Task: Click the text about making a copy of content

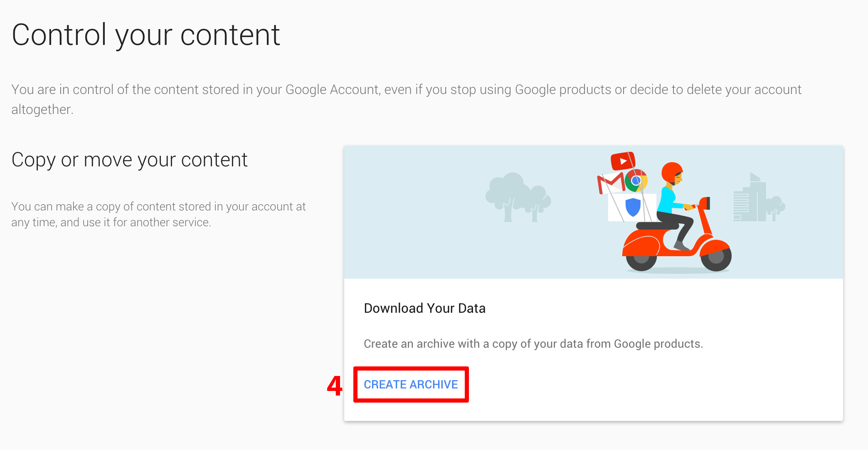Action: [x=158, y=214]
